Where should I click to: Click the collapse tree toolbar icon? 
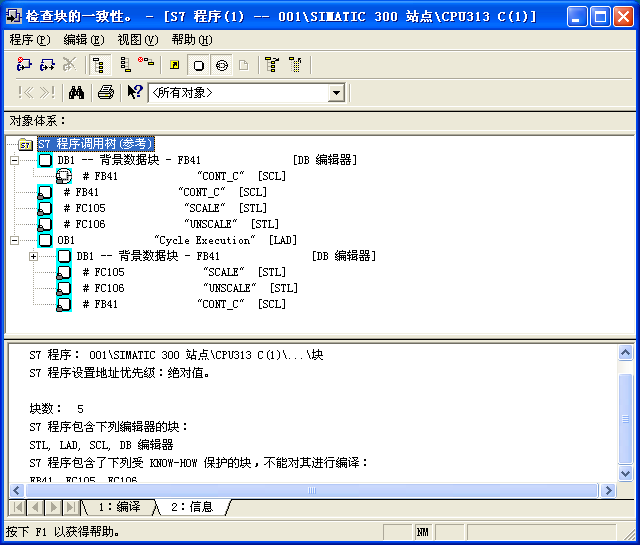point(296,65)
